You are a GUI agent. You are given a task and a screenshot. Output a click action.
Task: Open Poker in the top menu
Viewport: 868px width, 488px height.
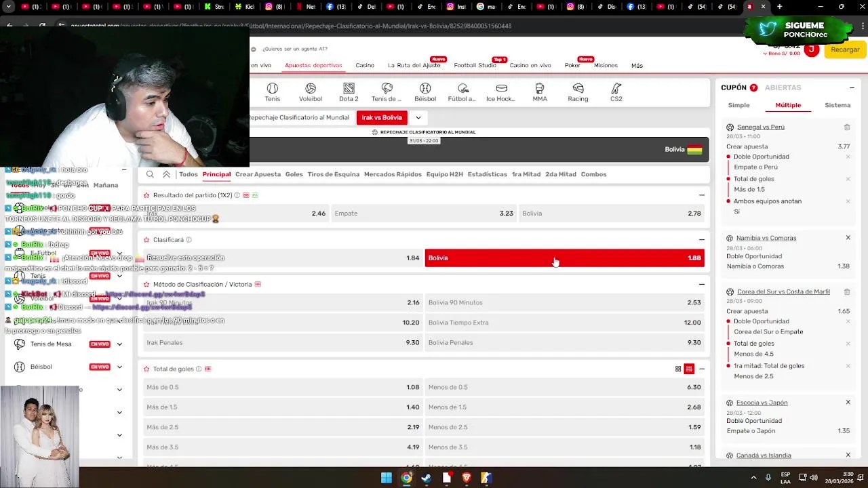pos(572,66)
